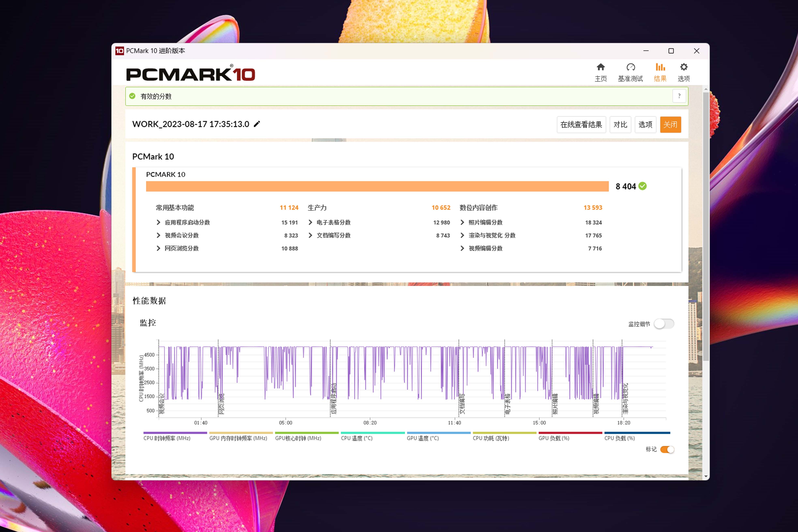Click the vertical scrollbar down arrow

point(706,476)
